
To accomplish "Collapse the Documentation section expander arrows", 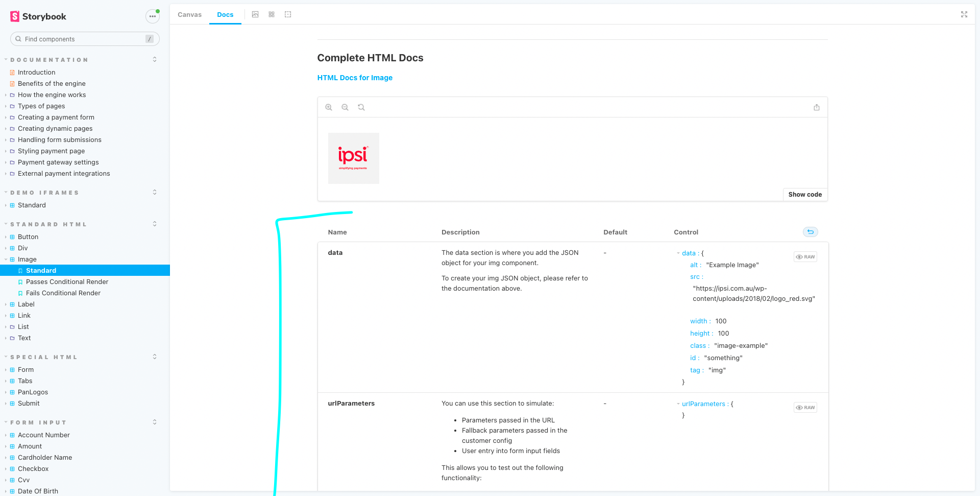I will [155, 60].
